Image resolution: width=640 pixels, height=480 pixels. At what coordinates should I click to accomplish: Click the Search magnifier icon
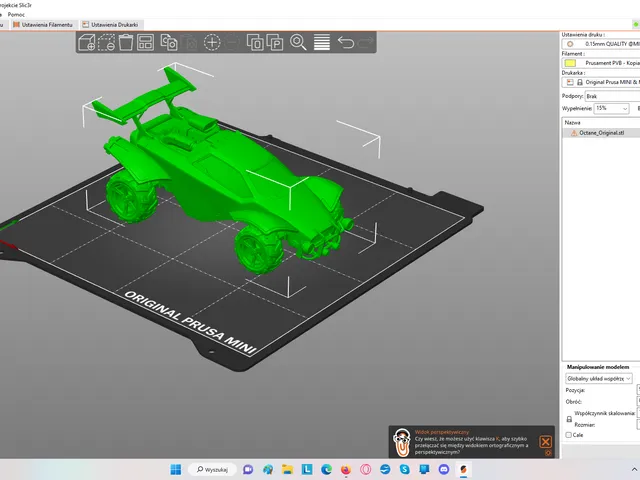pyautogui.click(x=298, y=42)
